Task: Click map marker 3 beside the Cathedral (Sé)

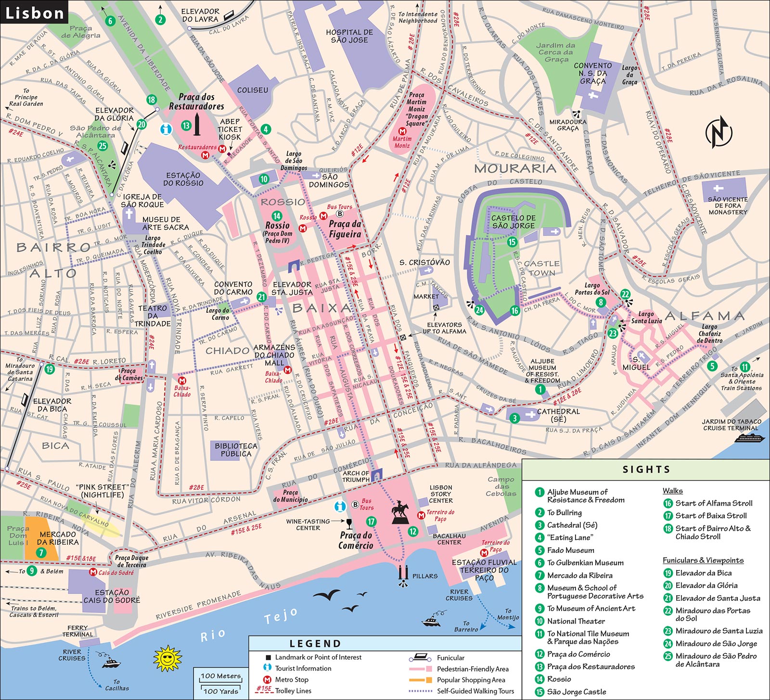Action: coord(514,418)
